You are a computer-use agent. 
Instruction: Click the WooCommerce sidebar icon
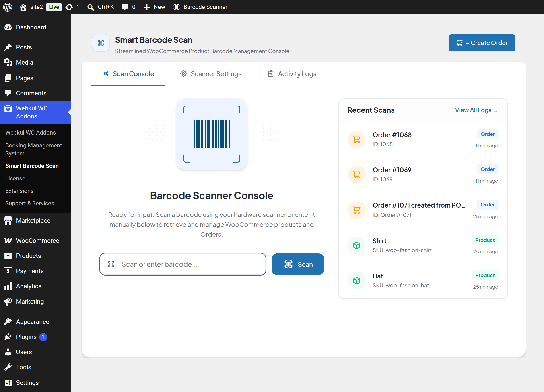point(8,240)
